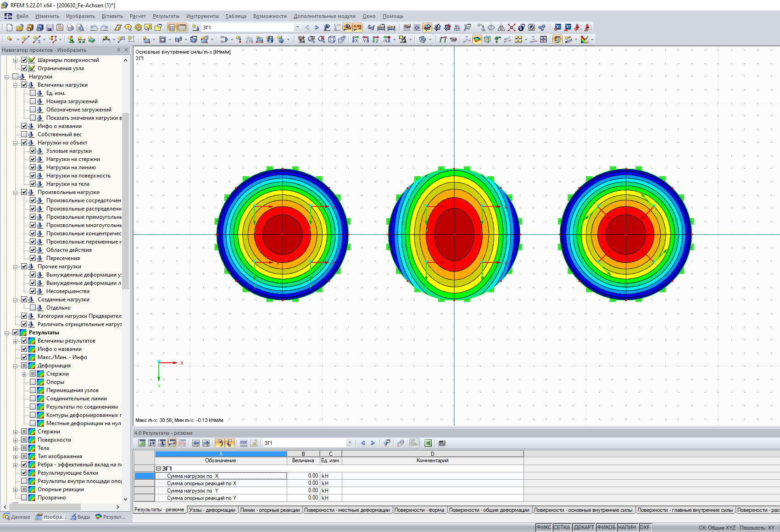Open load case dropdown in results table
The height and width of the screenshot is (532, 780).
(350, 443)
